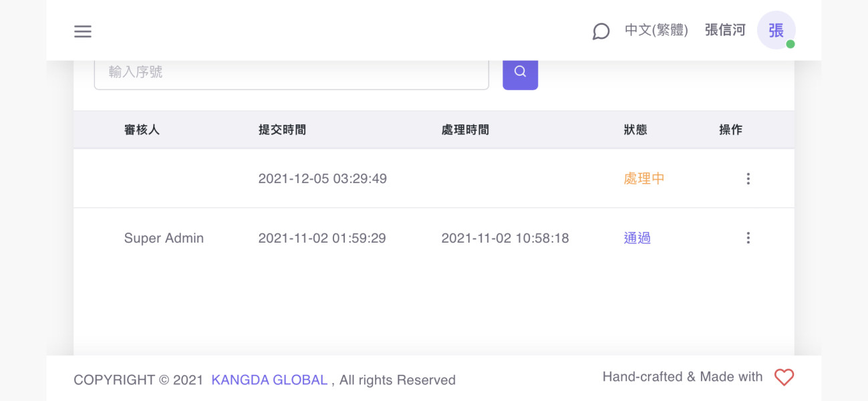Click the 處理時間 column header
The image size is (868, 401).
pos(465,130)
